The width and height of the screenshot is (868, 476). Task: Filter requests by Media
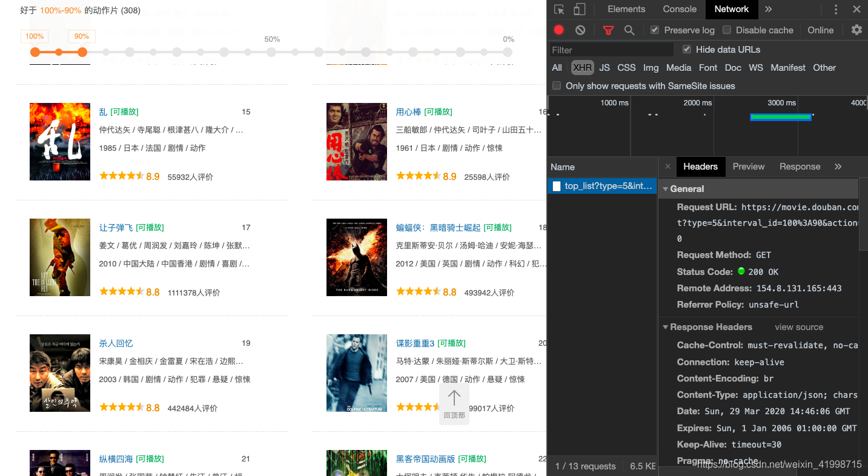(678, 68)
